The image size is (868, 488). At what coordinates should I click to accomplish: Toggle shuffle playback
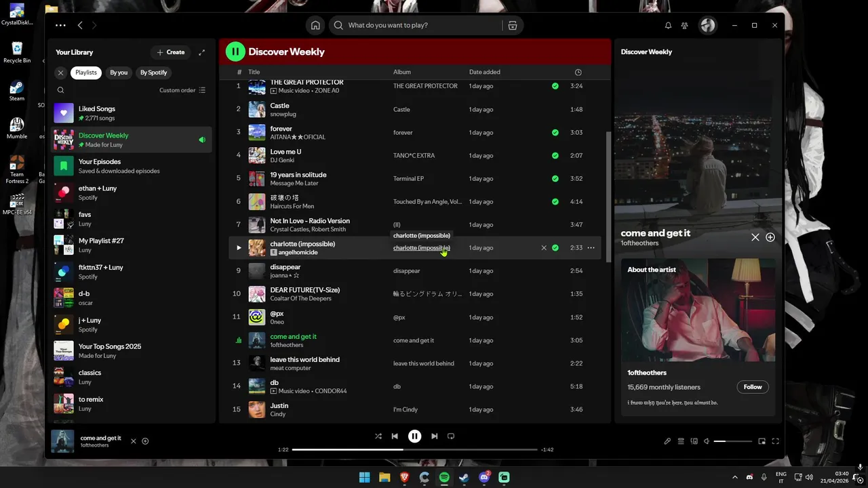pos(378,436)
